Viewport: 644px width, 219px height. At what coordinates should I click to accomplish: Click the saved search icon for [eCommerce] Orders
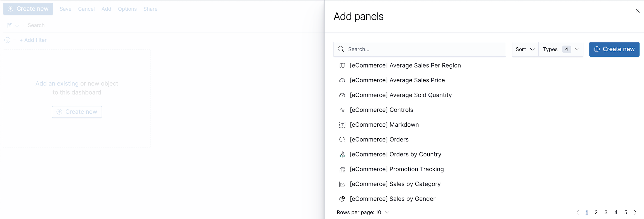[342, 139]
